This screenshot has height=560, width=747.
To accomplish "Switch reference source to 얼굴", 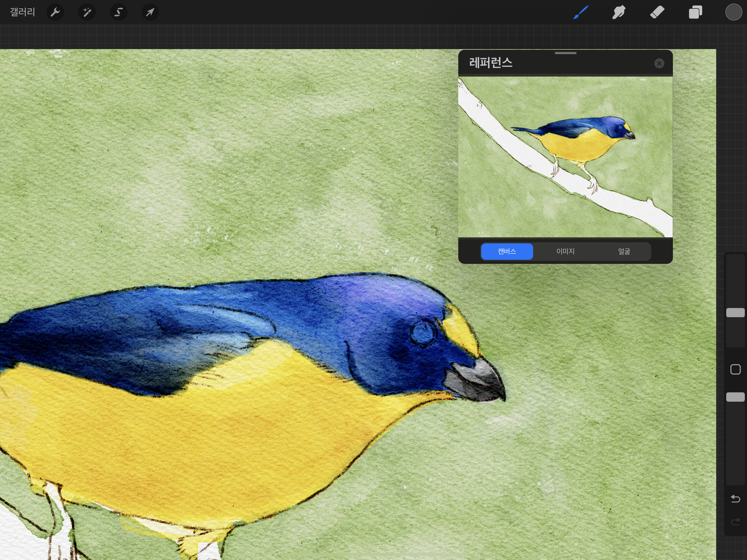I will tap(624, 251).
